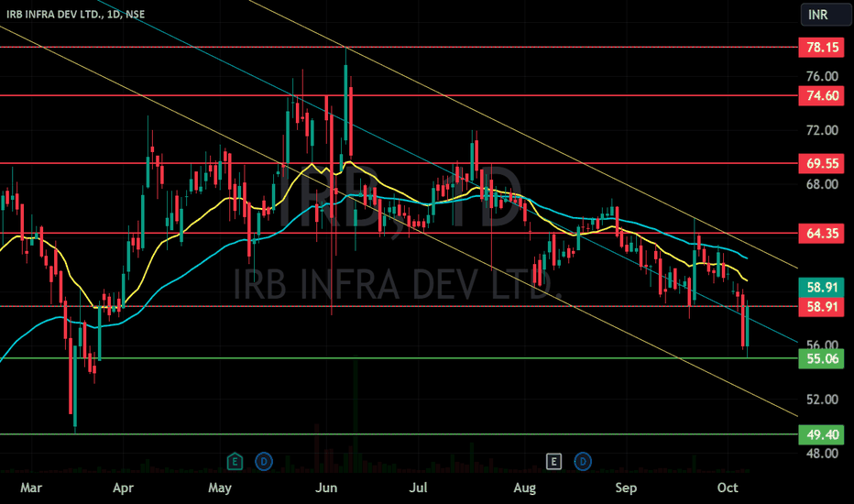
Task: Click the dividend D marker near August
Action: tap(583, 462)
